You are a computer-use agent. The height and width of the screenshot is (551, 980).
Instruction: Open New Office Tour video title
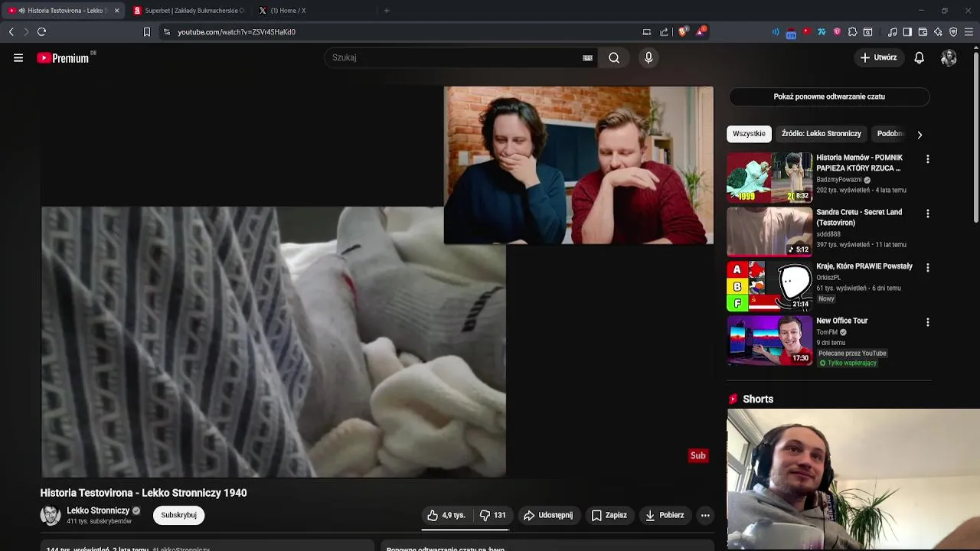pyautogui.click(x=842, y=321)
